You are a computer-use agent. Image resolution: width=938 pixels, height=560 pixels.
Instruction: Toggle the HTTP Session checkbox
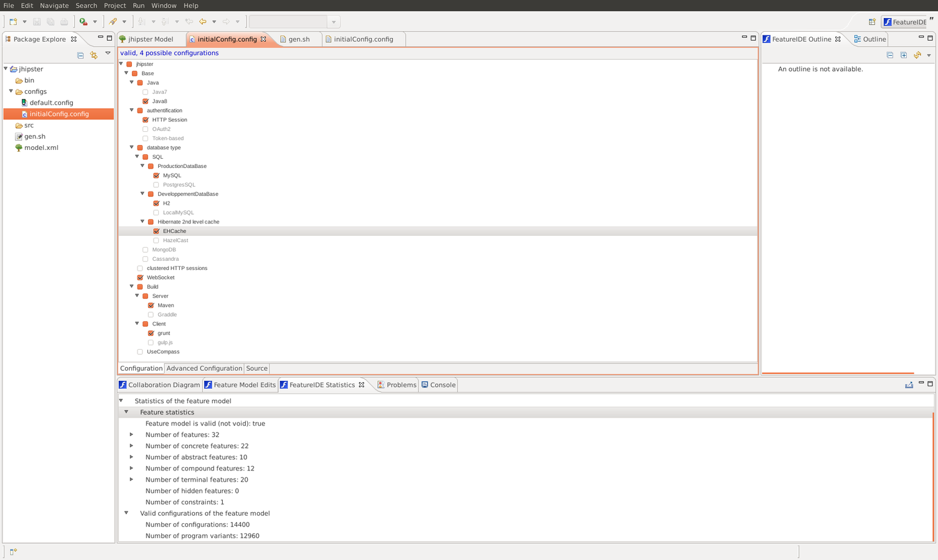(x=146, y=120)
